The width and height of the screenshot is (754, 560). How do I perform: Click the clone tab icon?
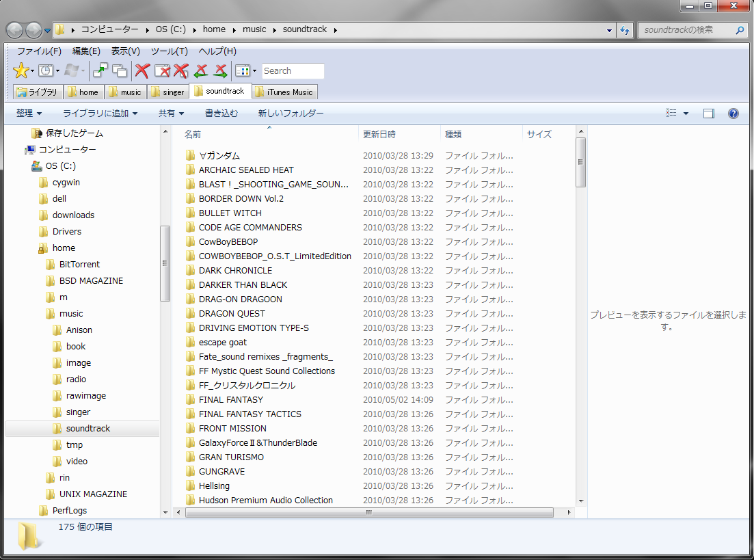tap(119, 70)
